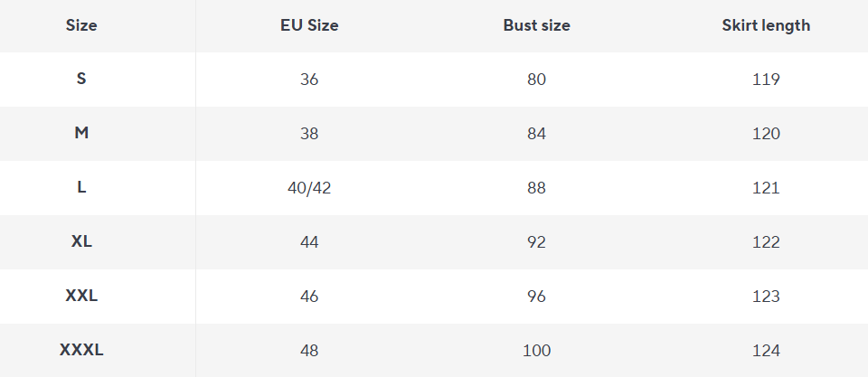The image size is (868, 377).
Task: Select the XXL size row label
Action: (81, 296)
